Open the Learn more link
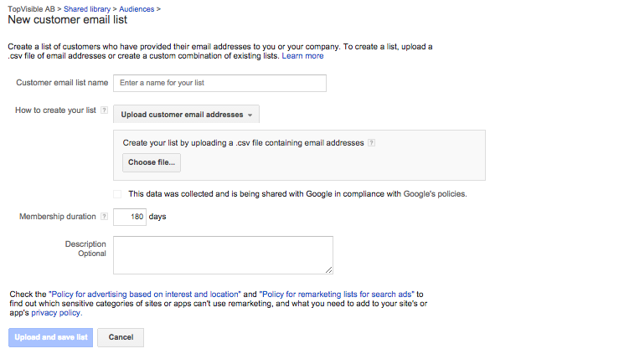Screen dimensions: 619x364 coord(302,56)
